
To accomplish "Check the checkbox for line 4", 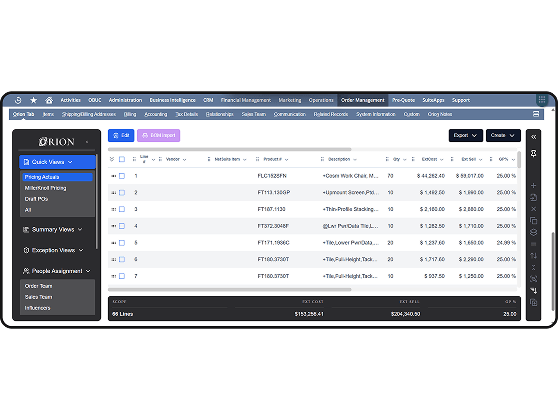I will [122, 226].
